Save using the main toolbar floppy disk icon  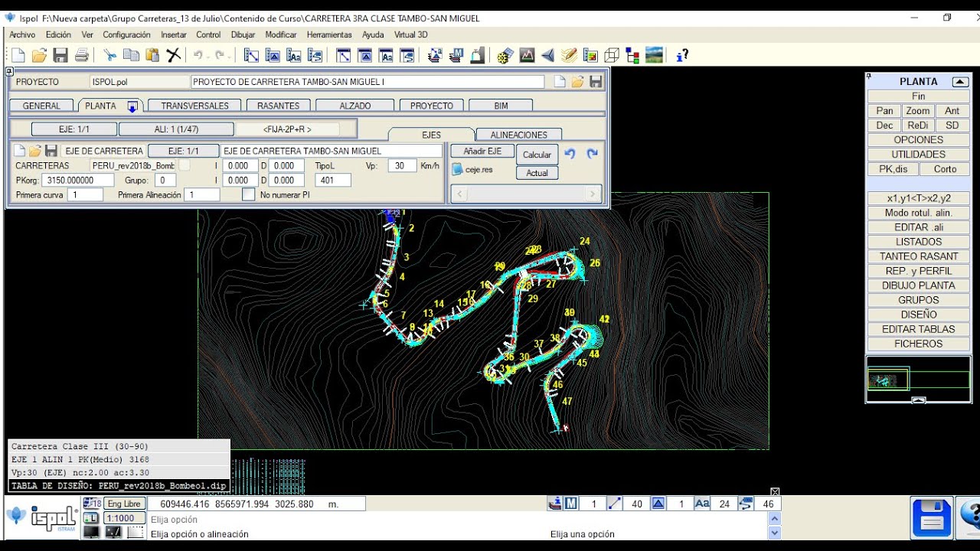(x=60, y=55)
